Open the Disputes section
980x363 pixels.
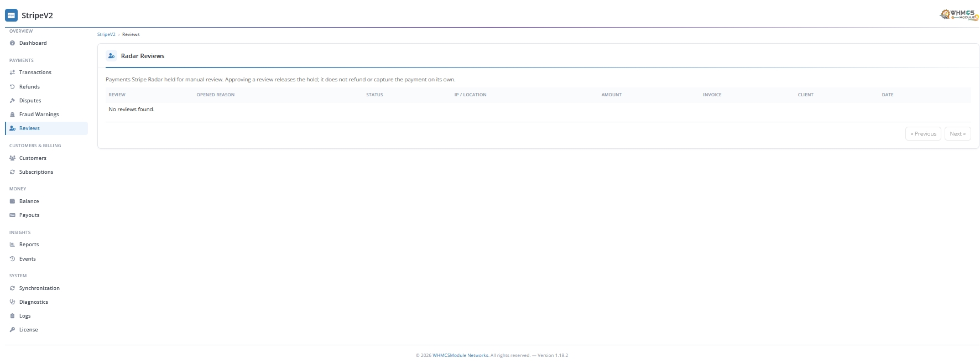pos(46,101)
